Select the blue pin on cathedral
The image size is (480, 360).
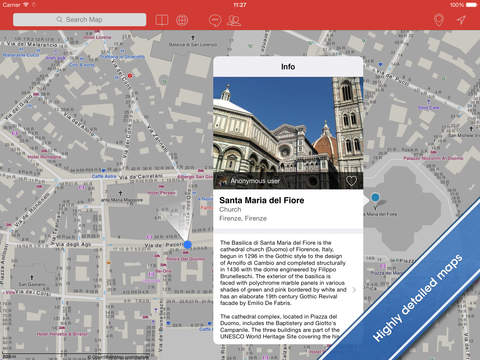[375, 197]
